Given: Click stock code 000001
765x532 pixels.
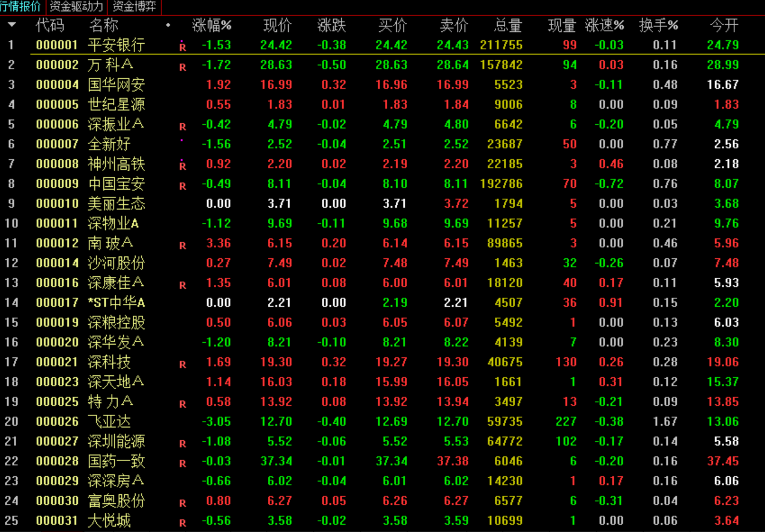Looking at the screenshot, I should [x=57, y=45].
